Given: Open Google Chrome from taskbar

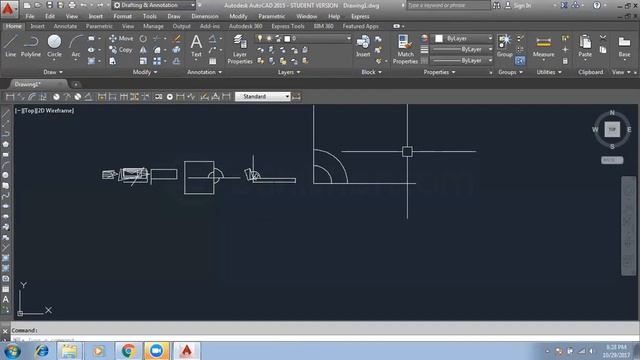Looking at the screenshot, I should coord(129,351).
